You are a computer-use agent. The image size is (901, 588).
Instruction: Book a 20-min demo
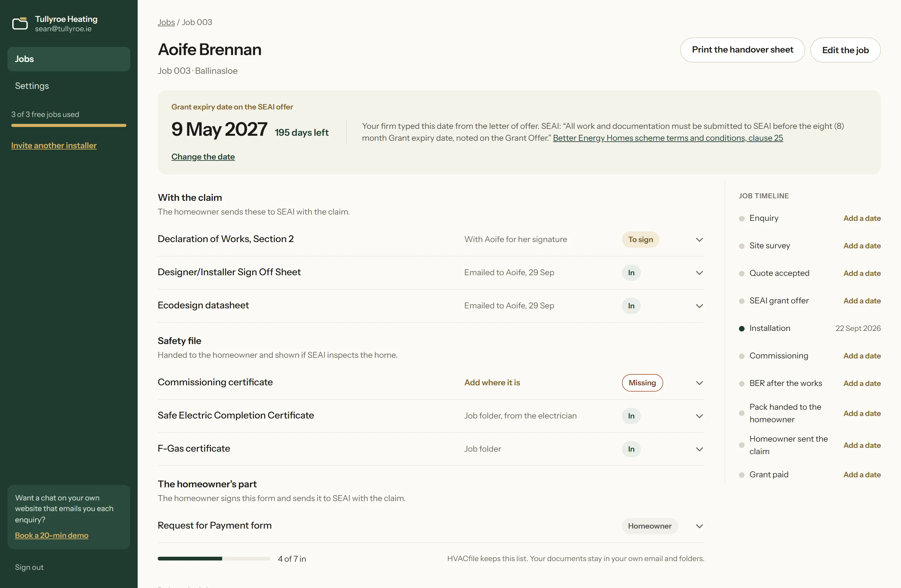(52, 535)
